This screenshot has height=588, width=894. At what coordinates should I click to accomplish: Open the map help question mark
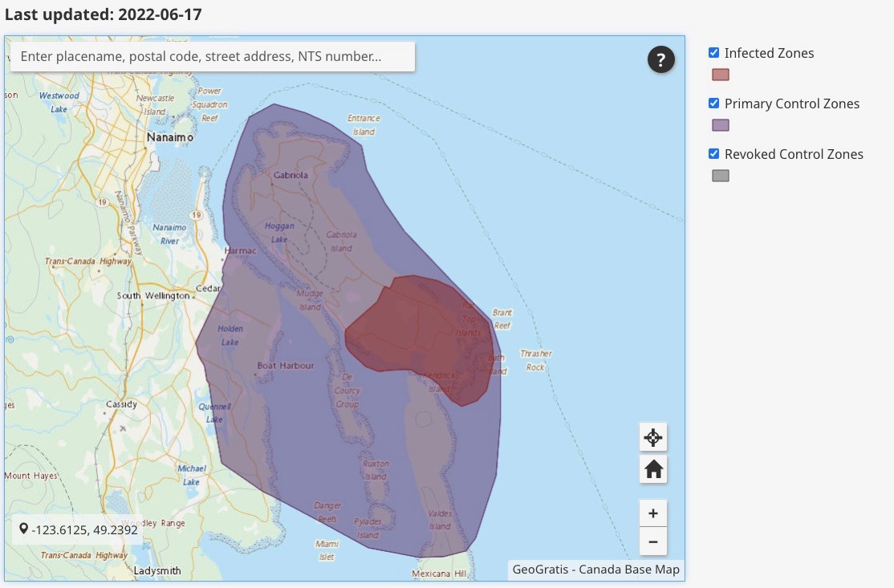(660, 59)
